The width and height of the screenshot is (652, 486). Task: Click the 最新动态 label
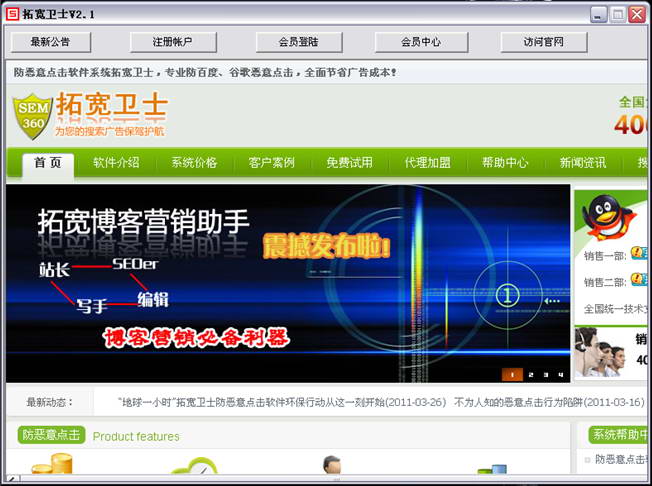(x=49, y=402)
